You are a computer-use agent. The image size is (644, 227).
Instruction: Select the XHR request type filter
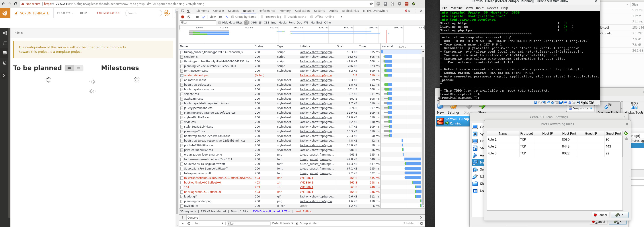(x=254, y=23)
